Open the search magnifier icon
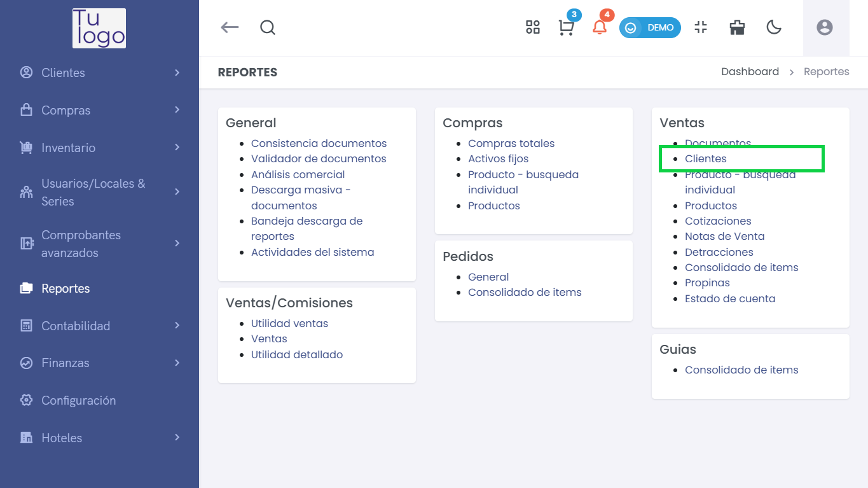 (268, 27)
